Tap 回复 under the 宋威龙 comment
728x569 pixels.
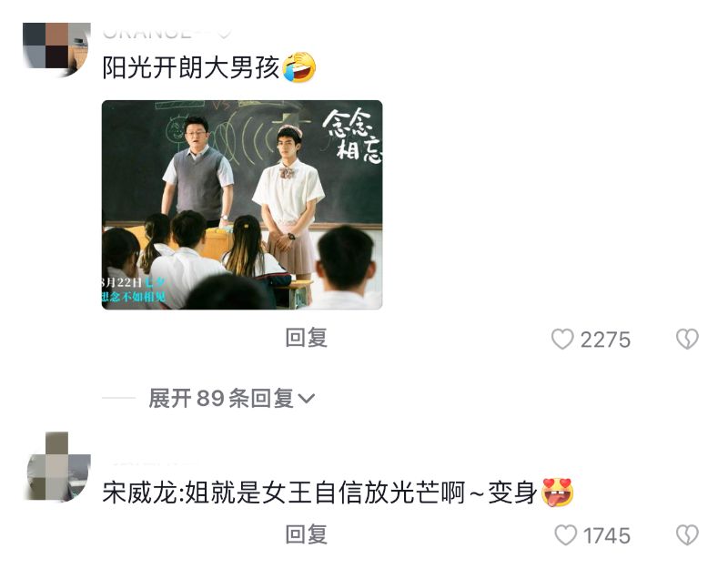point(307,534)
